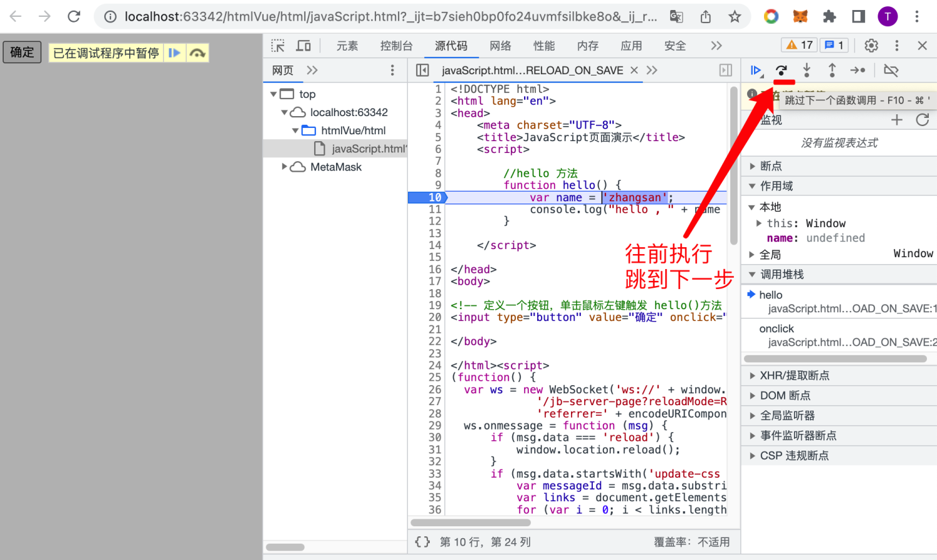Resume script execution in debugger toolbar

click(x=756, y=71)
